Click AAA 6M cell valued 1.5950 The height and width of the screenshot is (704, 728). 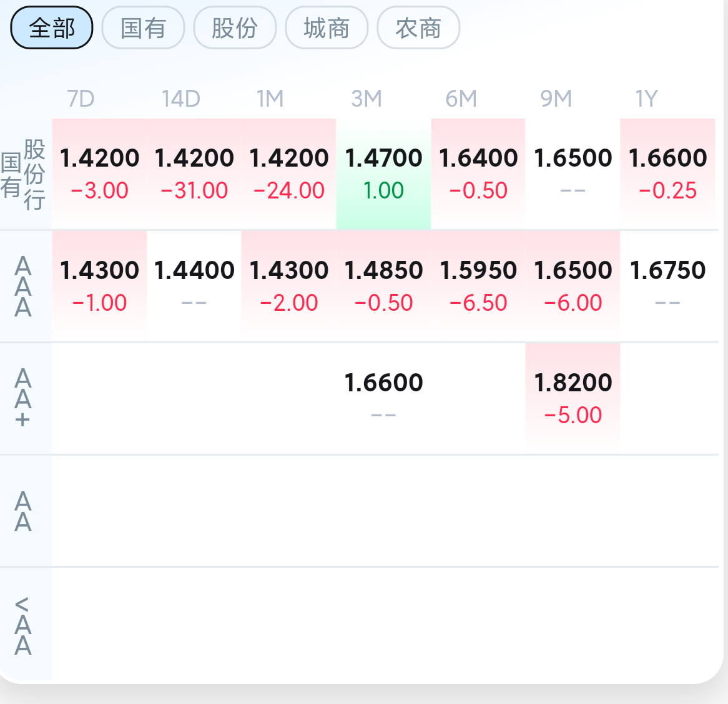pos(478,286)
